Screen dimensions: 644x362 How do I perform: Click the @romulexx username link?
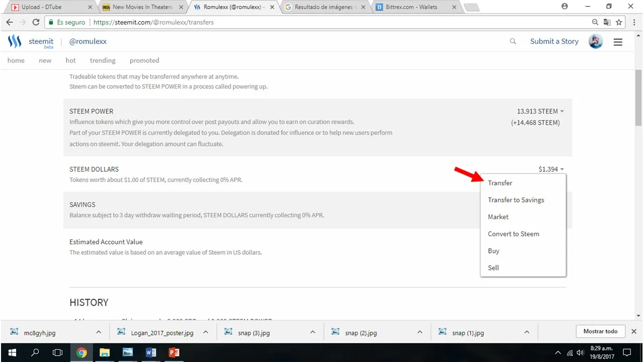pos(88,41)
